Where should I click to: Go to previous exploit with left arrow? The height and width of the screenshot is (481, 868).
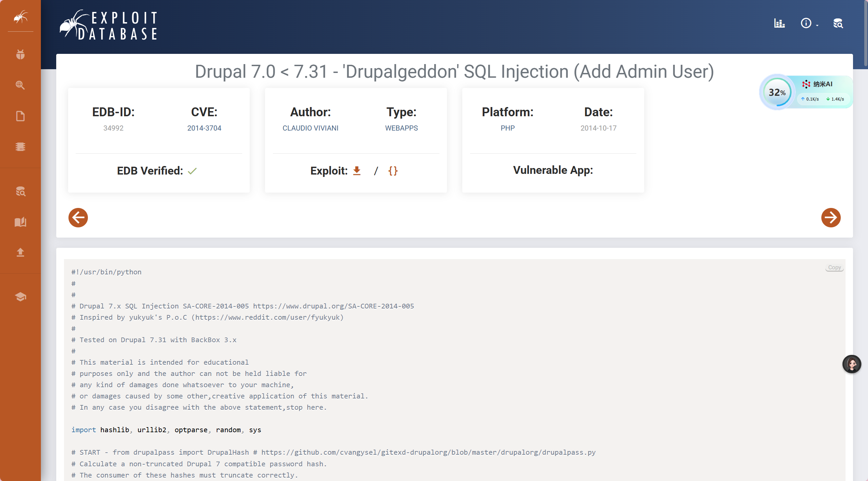[x=78, y=217]
